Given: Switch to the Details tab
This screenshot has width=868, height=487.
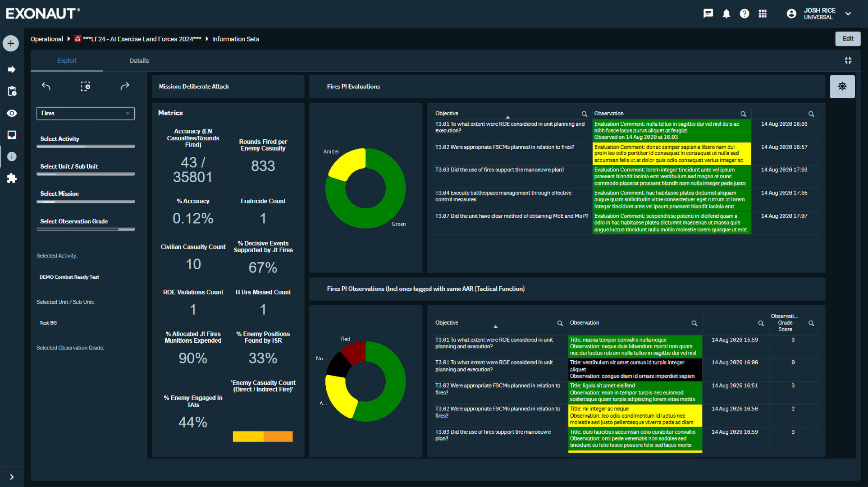Looking at the screenshot, I should point(139,60).
